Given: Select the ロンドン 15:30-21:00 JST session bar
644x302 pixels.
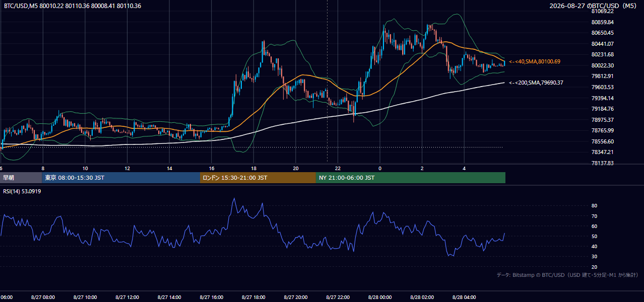Looking at the screenshot, I should pyautogui.click(x=258, y=178).
